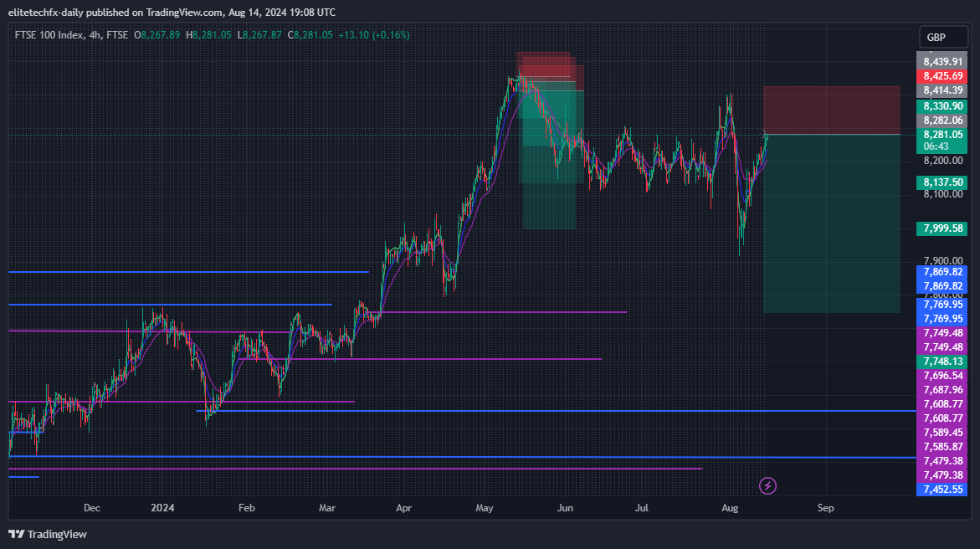Screen dimensions: 980x549
Task: Click the low value L8,267.87
Action: point(259,35)
